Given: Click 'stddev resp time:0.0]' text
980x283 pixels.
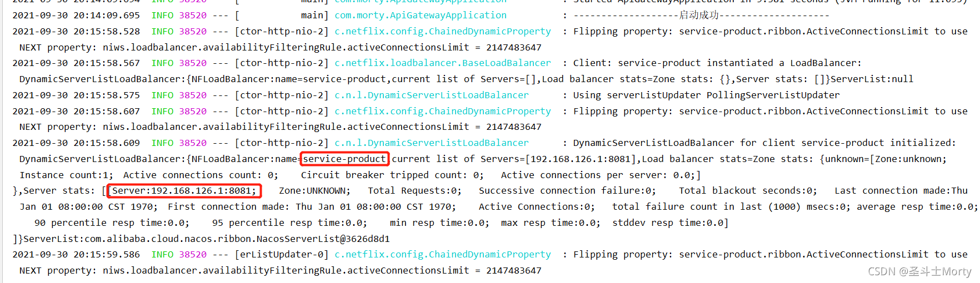Looking at the screenshot, I should coord(670,223).
